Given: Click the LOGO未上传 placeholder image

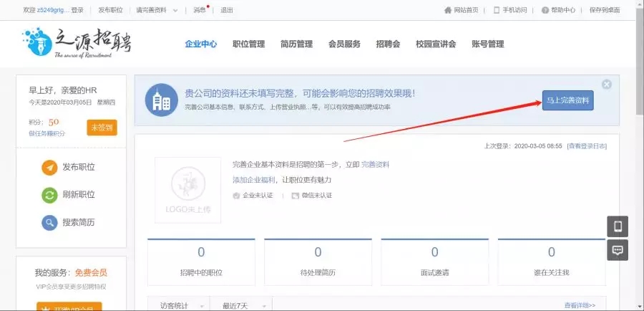Looking at the screenshot, I should tap(187, 190).
